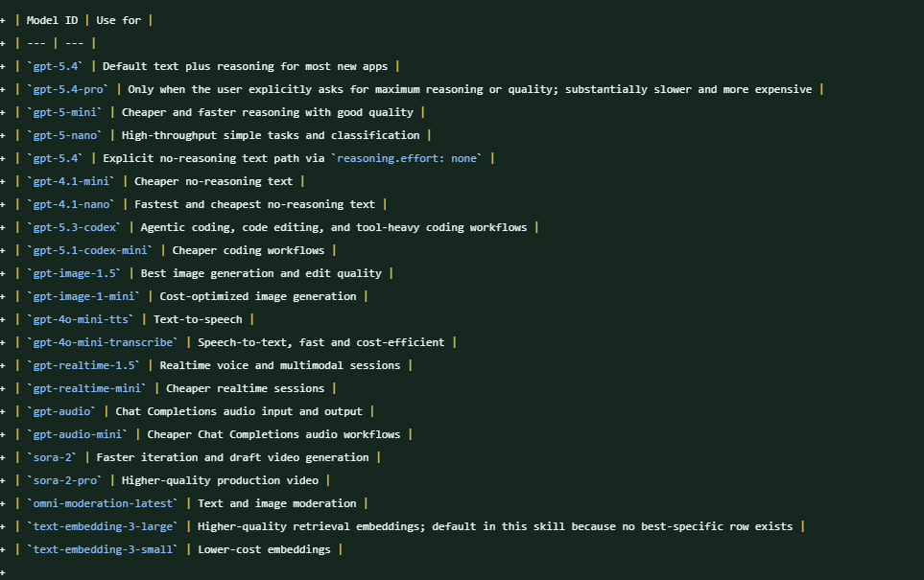Image resolution: width=924 pixels, height=580 pixels.
Task: Select gpt-realtime-mini code text
Action: tap(87, 388)
